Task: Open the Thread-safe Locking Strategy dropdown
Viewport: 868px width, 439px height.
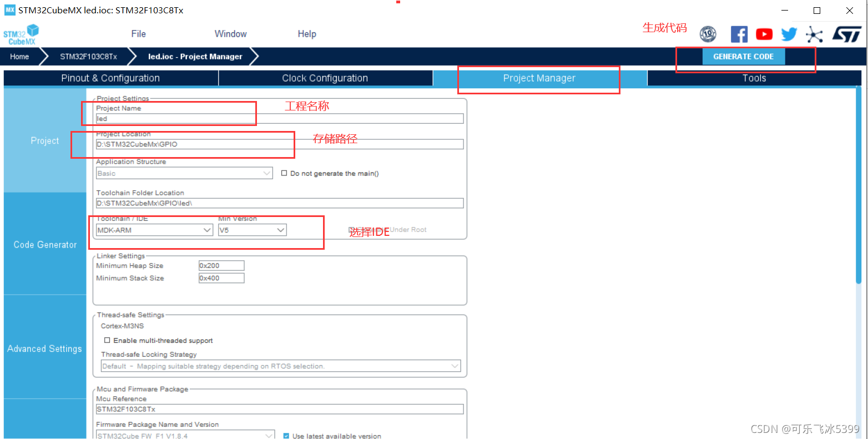Action: pos(281,366)
